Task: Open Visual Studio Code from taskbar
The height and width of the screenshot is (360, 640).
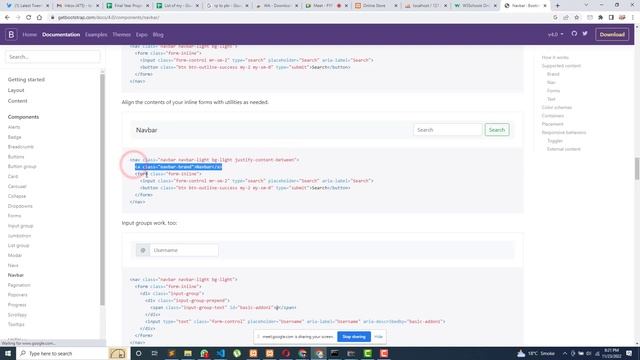Action: (x=220, y=353)
